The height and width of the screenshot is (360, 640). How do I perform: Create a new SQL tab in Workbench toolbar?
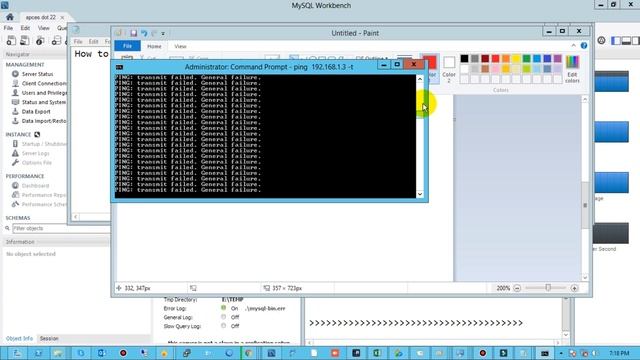coord(11,40)
